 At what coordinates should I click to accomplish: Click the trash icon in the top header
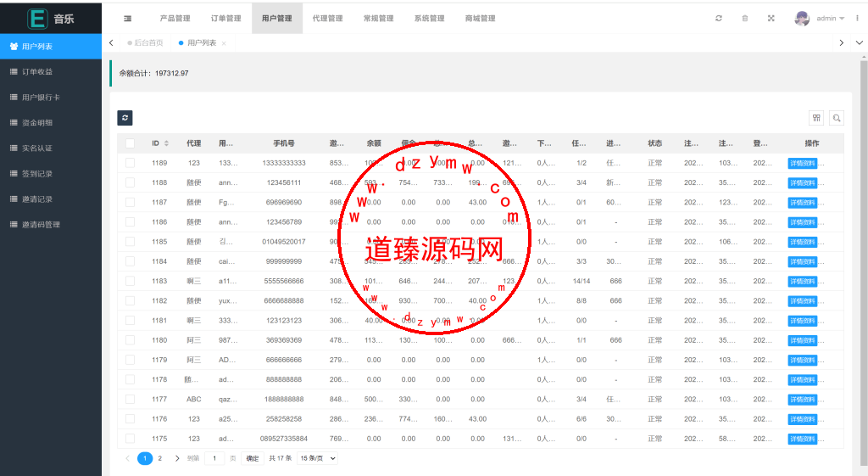(744, 19)
